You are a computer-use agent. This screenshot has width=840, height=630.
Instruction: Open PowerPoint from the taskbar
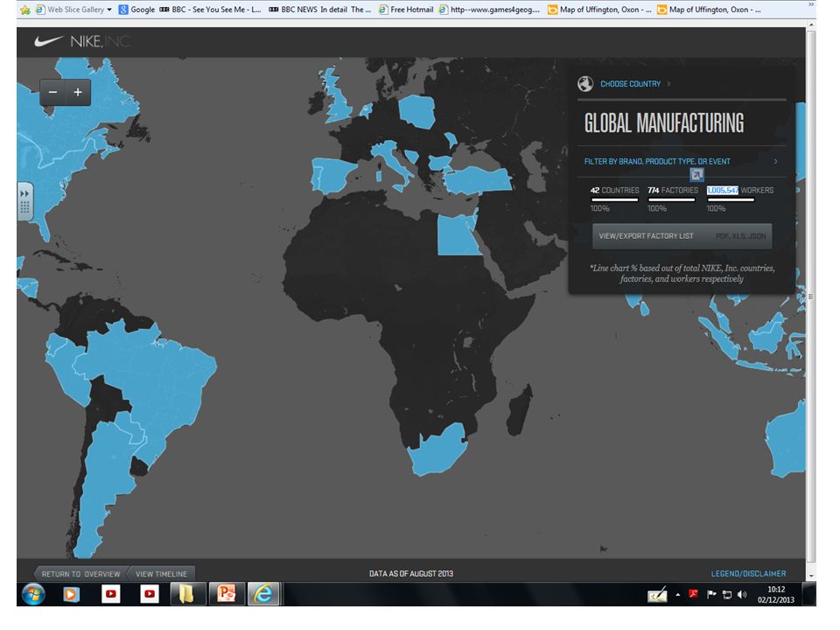click(x=226, y=594)
